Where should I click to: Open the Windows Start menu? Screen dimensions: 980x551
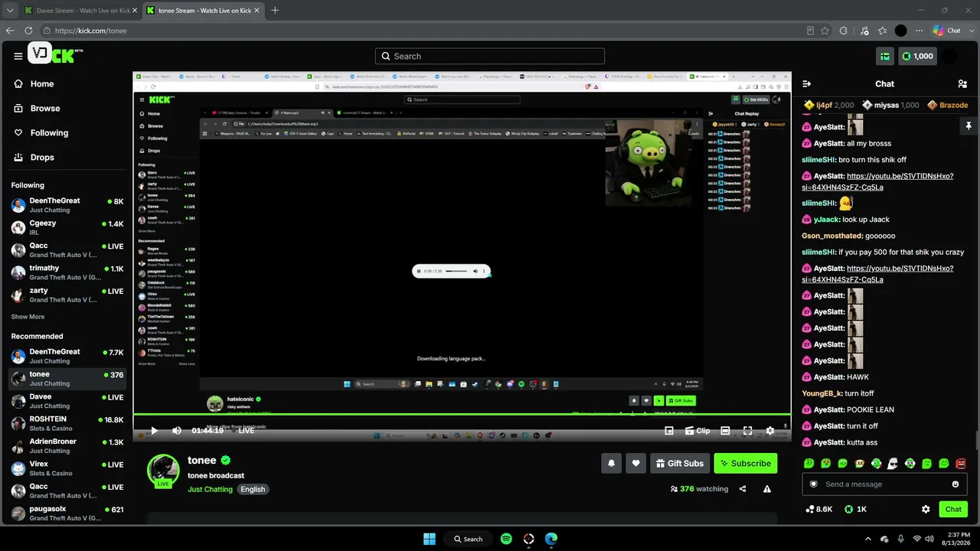[430, 539]
